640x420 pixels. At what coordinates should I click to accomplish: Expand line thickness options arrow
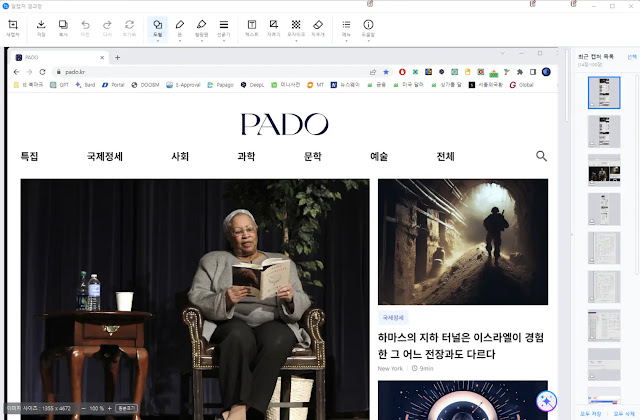(224, 41)
